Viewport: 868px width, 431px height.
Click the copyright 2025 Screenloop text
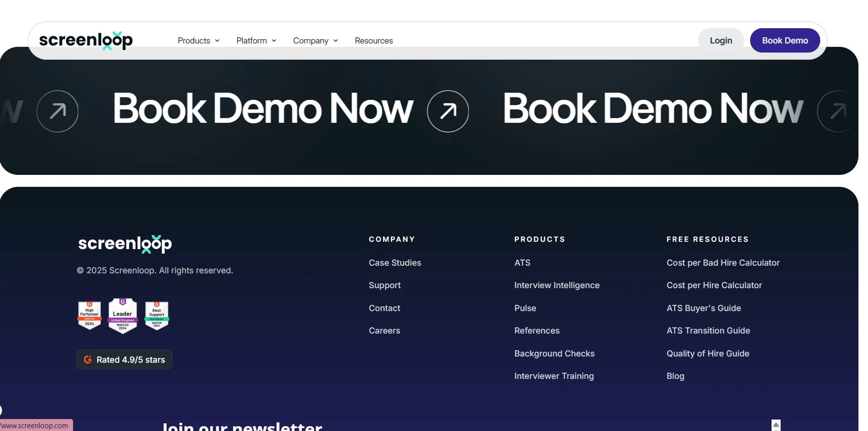pos(155,270)
